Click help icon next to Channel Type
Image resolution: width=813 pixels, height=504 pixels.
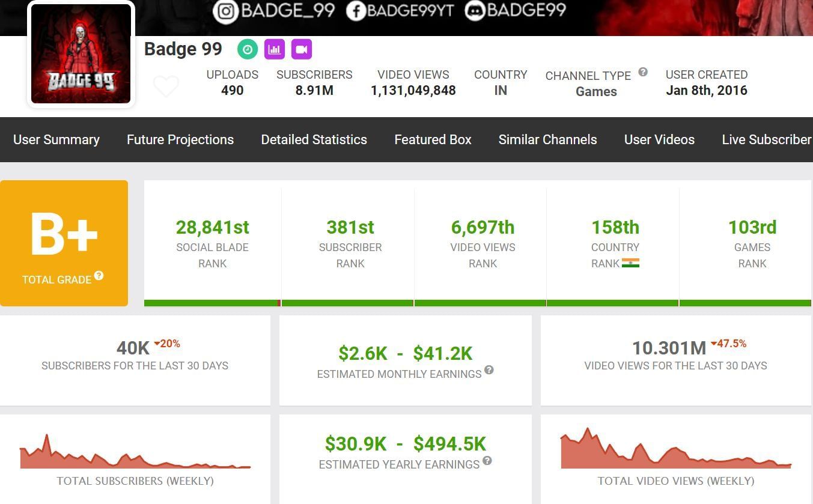643,72
